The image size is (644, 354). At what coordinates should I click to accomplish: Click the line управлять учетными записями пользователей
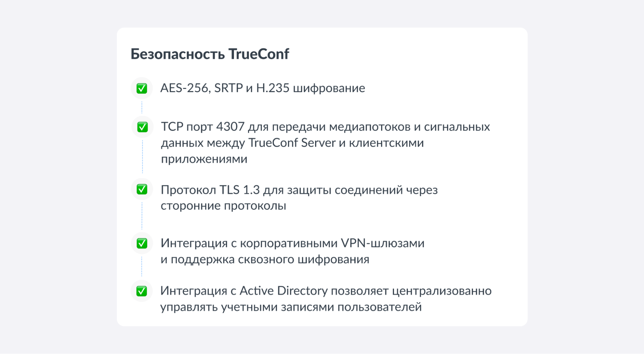tap(291, 307)
